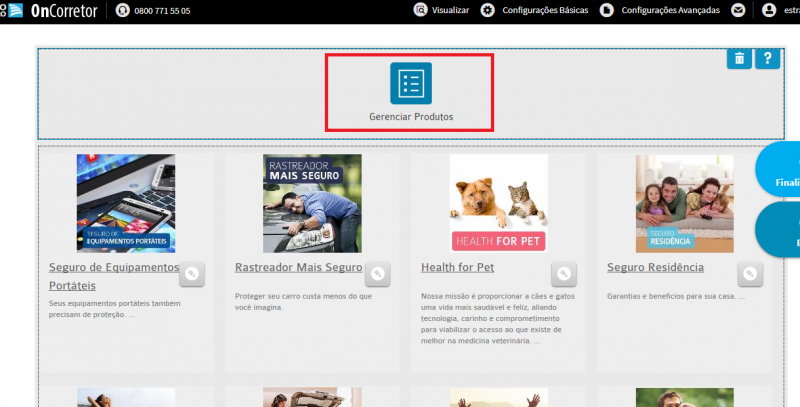Image resolution: width=800 pixels, height=407 pixels.
Task: Follow the Health for Pet link
Action: pyautogui.click(x=457, y=268)
